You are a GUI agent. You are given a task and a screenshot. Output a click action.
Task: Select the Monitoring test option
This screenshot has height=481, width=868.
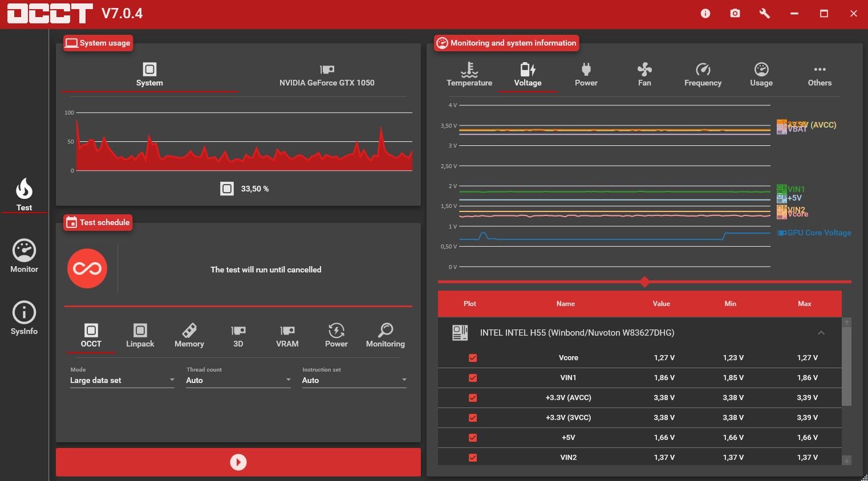point(385,336)
